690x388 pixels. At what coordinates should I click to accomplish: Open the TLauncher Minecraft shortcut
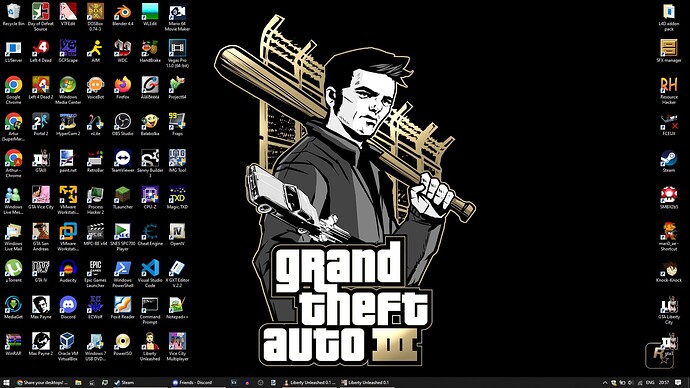tap(123, 198)
